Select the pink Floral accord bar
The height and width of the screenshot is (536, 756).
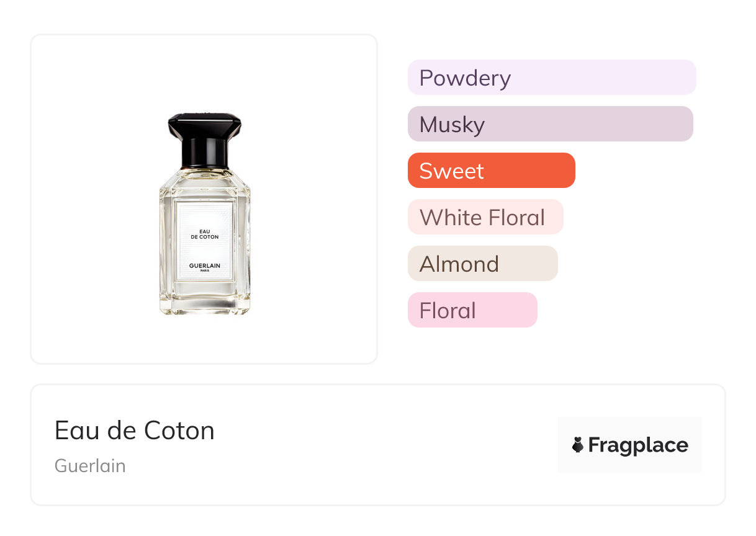pos(472,310)
